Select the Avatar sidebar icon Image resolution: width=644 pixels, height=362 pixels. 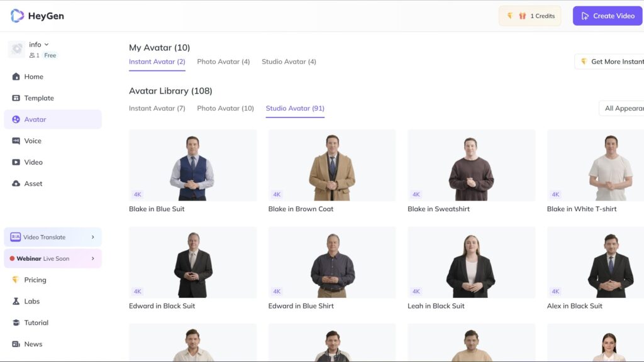[16, 119]
